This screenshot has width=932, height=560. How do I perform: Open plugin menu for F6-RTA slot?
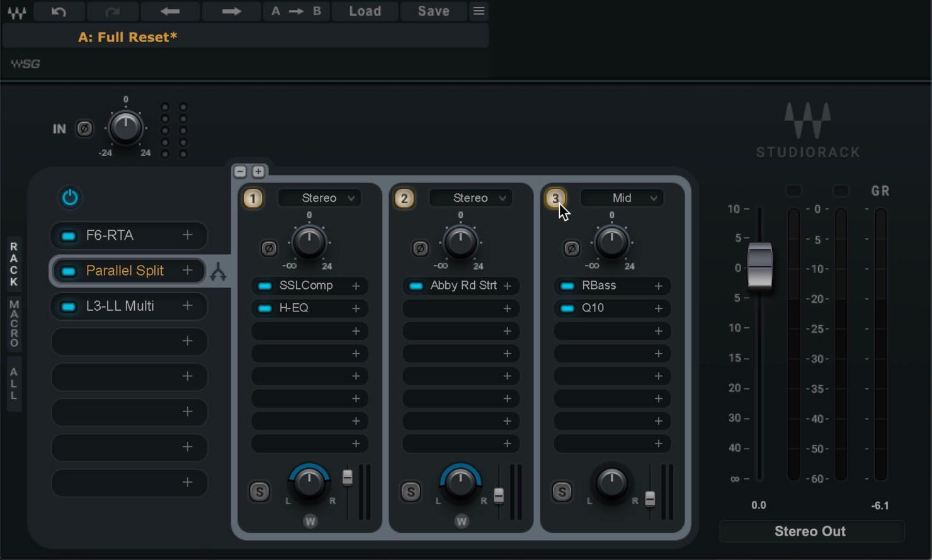188,235
